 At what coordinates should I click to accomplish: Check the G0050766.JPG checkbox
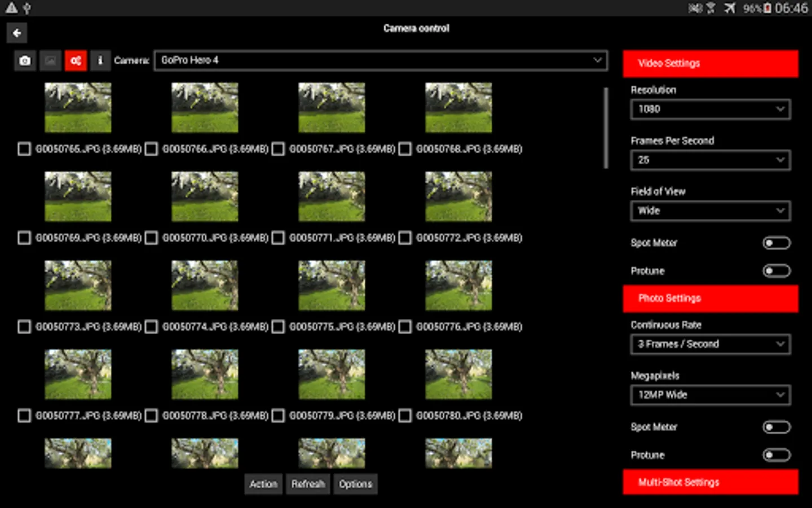tap(151, 149)
